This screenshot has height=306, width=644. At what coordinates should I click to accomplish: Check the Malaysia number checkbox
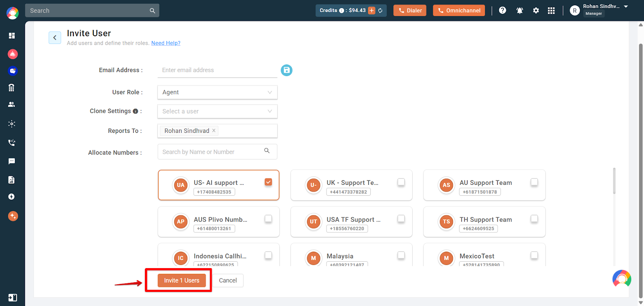401,255
